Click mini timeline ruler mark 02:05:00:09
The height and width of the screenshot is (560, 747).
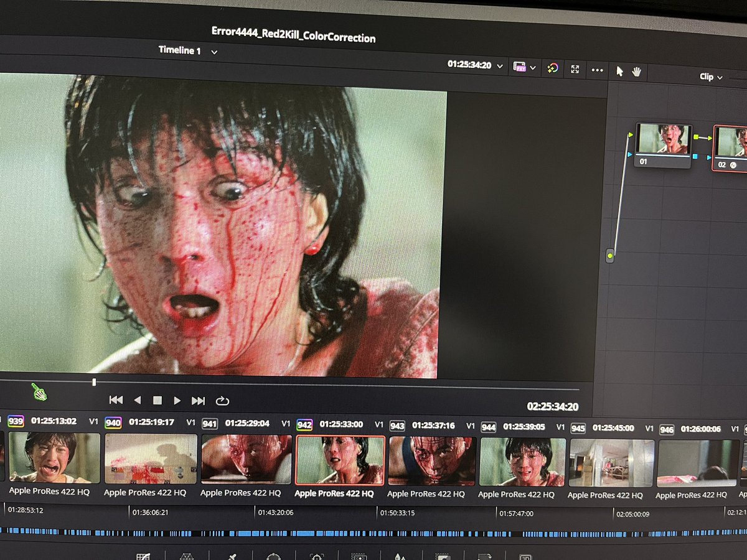[x=632, y=515]
